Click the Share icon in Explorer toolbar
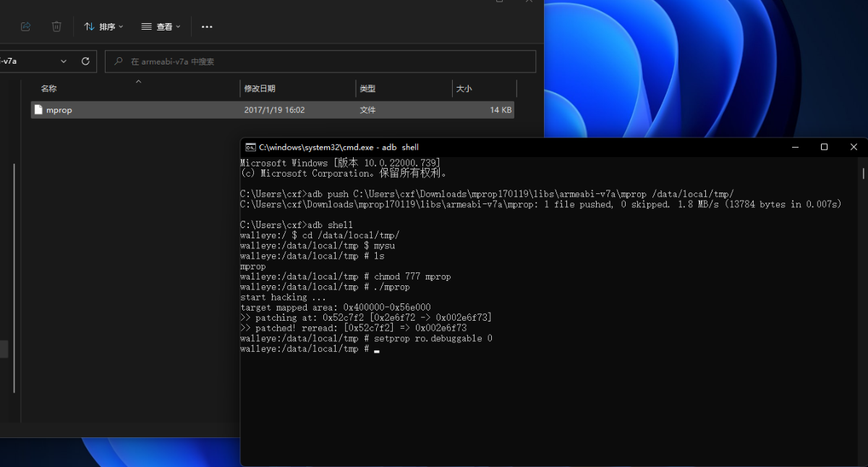The width and height of the screenshot is (868, 467). click(26, 27)
